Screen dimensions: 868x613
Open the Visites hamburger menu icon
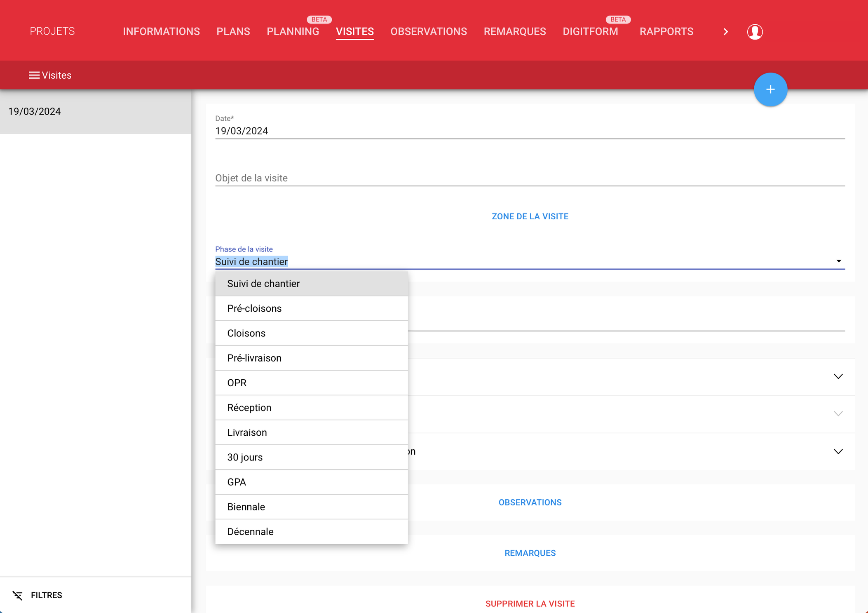point(34,75)
